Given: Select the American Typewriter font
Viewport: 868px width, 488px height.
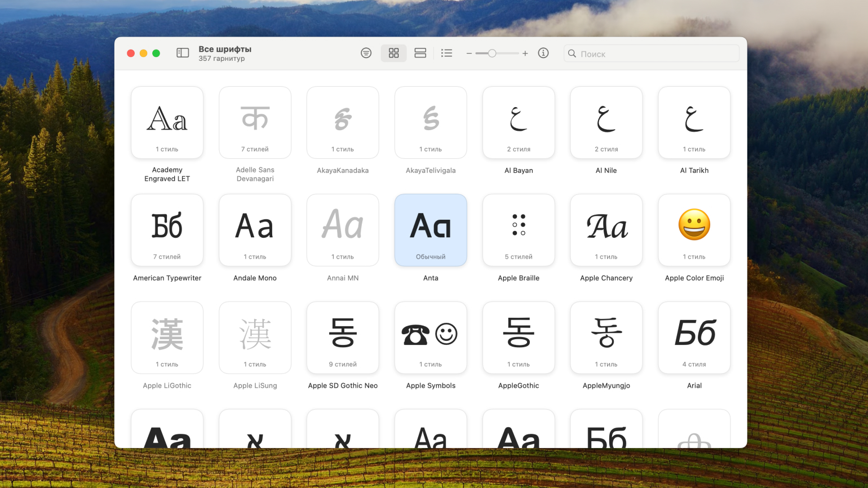Looking at the screenshot, I should [167, 230].
